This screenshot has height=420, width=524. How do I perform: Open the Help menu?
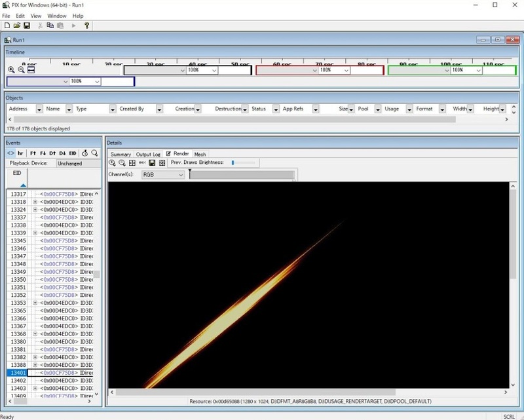(x=78, y=16)
